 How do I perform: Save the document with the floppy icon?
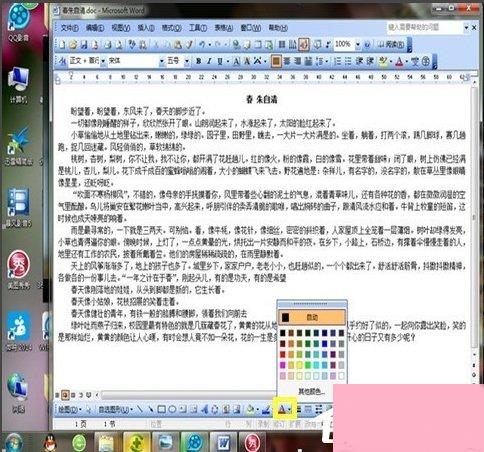tap(84, 45)
